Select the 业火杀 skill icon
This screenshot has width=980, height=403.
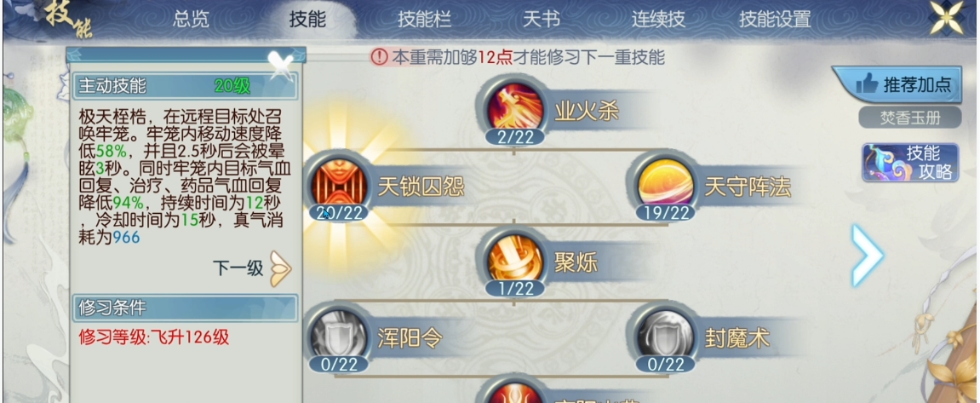[513, 107]
